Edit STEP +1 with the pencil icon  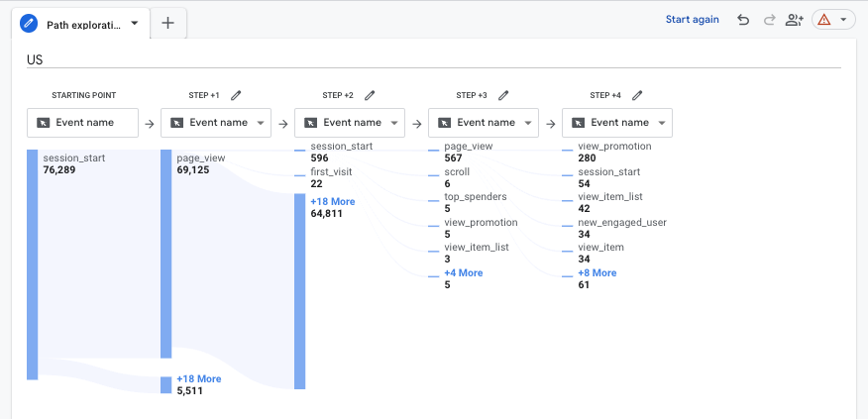(x=236, y=95)
